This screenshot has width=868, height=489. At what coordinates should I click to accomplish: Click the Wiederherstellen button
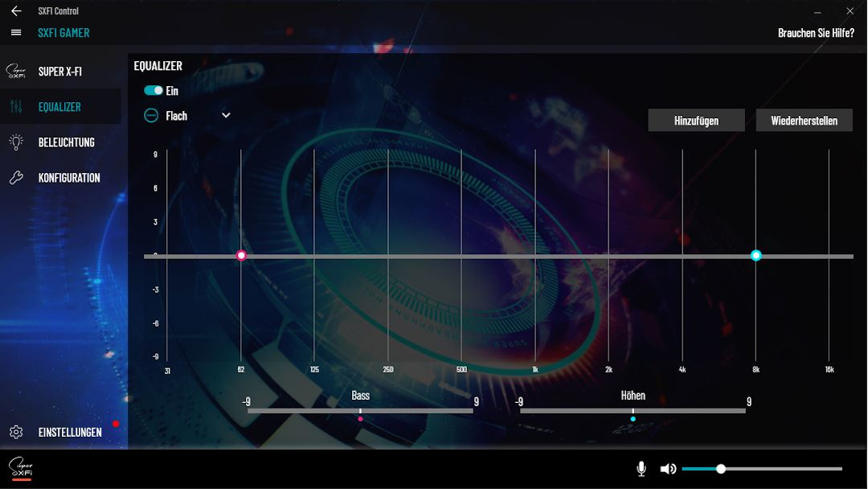(x=804, y=121)
